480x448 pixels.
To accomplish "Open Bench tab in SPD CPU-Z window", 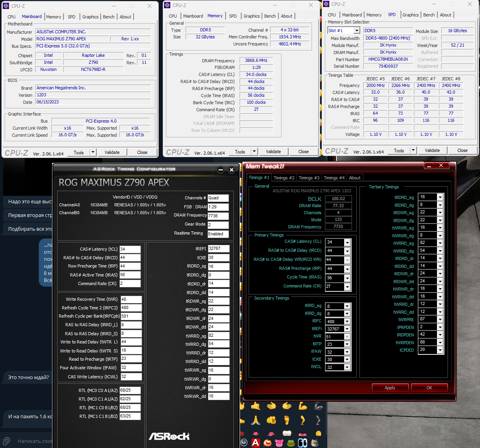I will [429, 15].
